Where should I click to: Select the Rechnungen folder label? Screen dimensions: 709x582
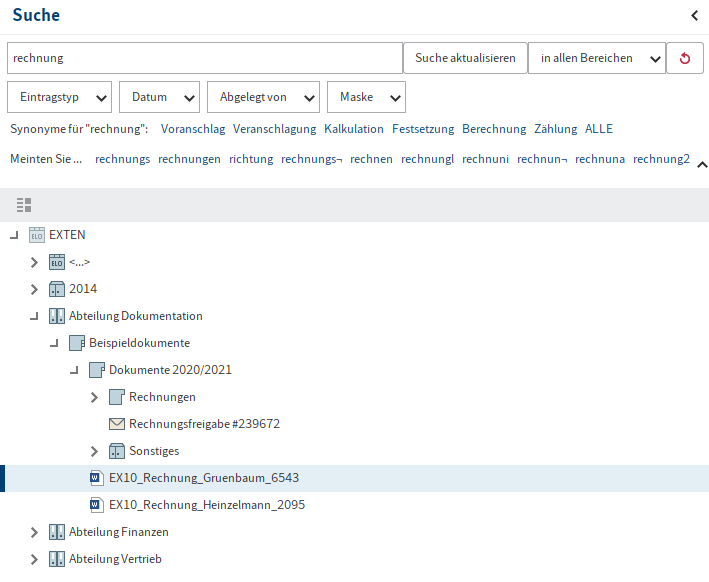point(162,397)
